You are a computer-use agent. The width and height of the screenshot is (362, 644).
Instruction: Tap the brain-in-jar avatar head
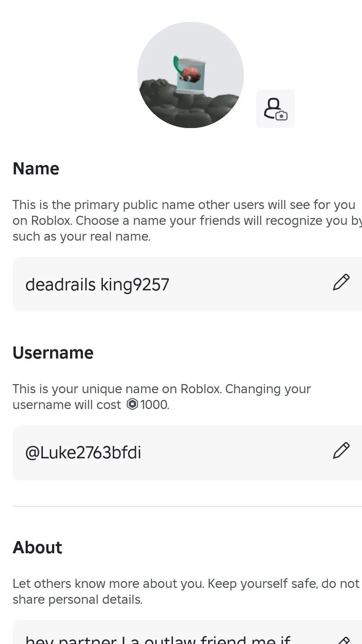pyautogui.click(x=190, y=75)
